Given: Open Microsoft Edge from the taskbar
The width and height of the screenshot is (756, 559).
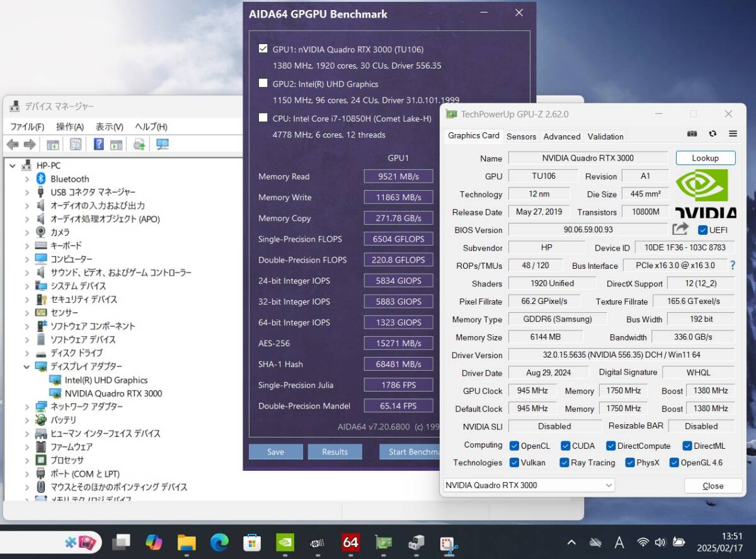Looking at the screenshot, I should pyautogui.click(x=219, y=542).
